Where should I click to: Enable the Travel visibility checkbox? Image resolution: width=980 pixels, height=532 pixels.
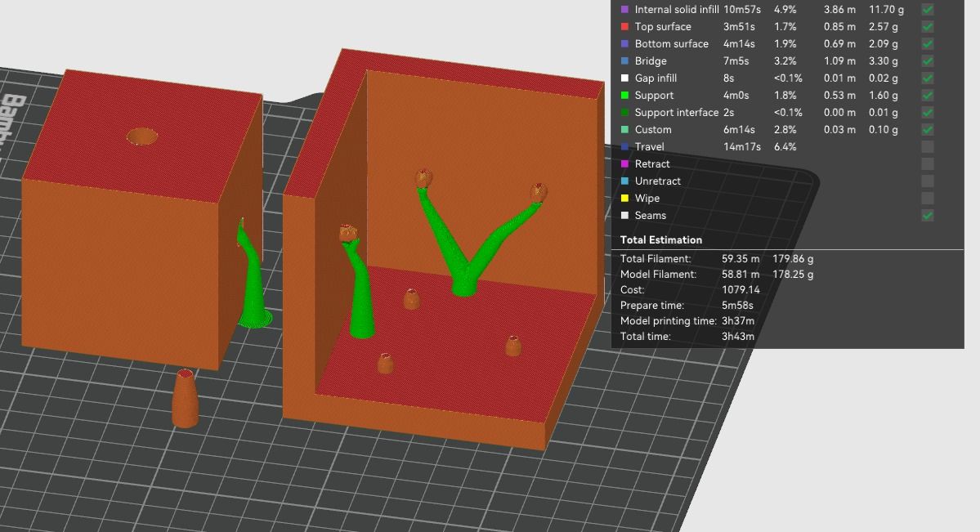(x=928, y=147)
